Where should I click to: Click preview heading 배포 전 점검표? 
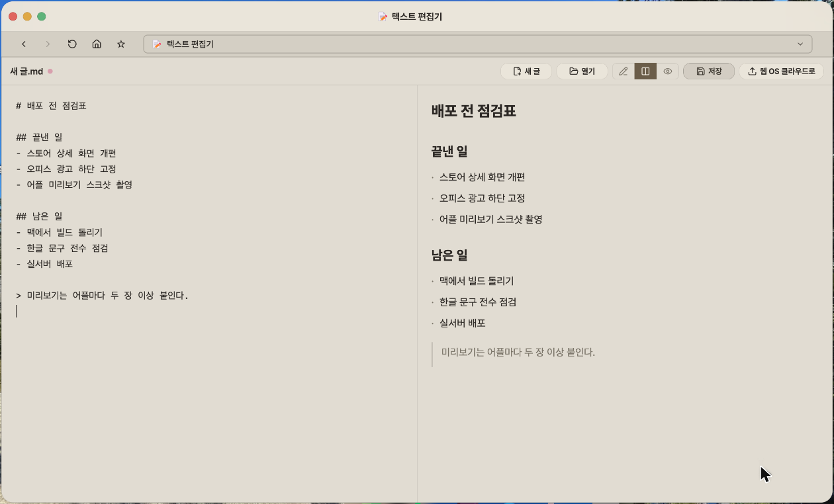(474, 111)
